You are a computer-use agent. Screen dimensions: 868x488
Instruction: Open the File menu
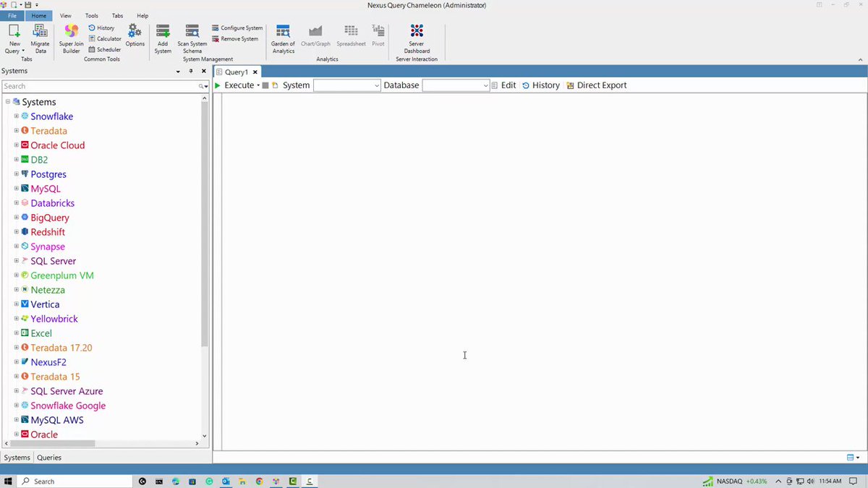(12, 15)
